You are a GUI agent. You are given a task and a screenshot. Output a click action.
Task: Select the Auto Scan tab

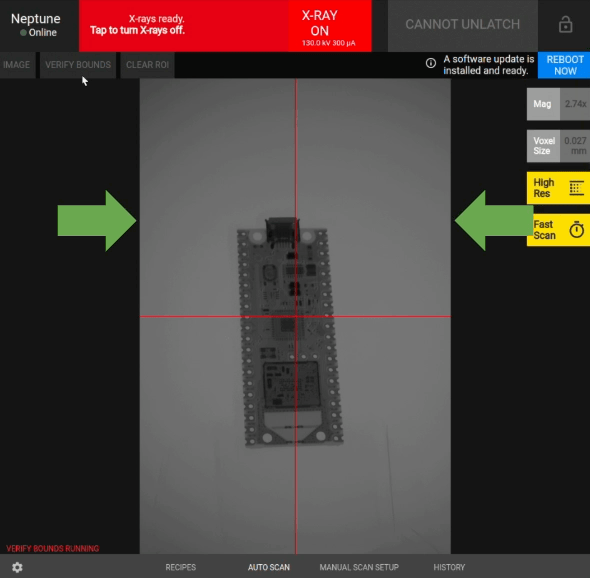coord(269,567)
